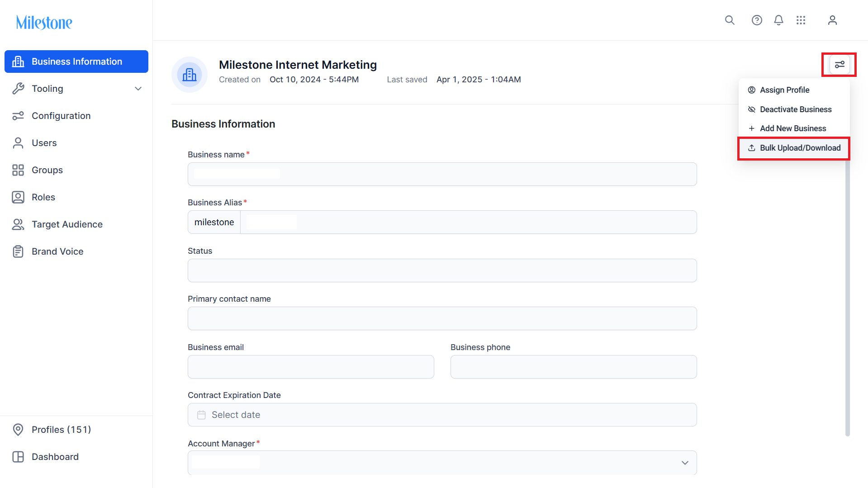Click the Brand Voice clipboard icon
868x488 pixels.
pyautogui.click(x=18, y=251)
